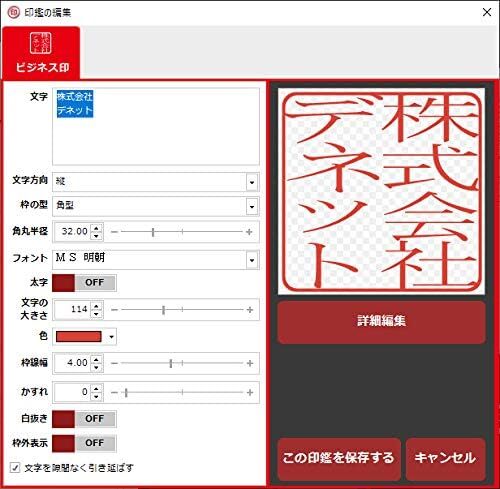Click plus icon of 角丸半径 slider
Image resolution: width=500 pixels, height=489 pixels.
pos(249,232)
